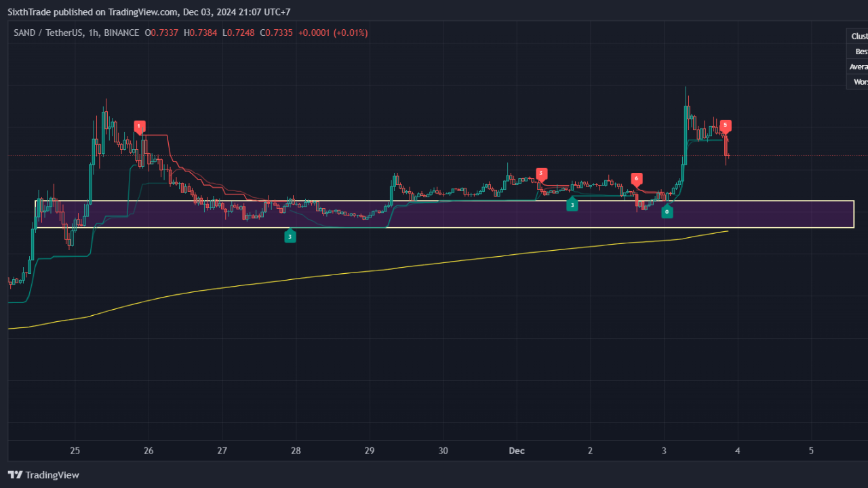Click the close value C0.7335

pyautogui.click(x=277, y=33)
